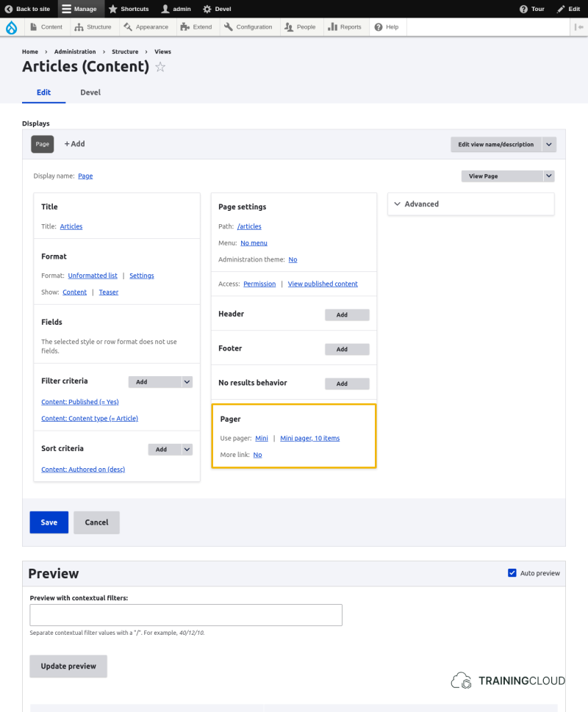The image size is (588, 712).
Task: Open the Devel gear icon menu
Action: [207, 9]
